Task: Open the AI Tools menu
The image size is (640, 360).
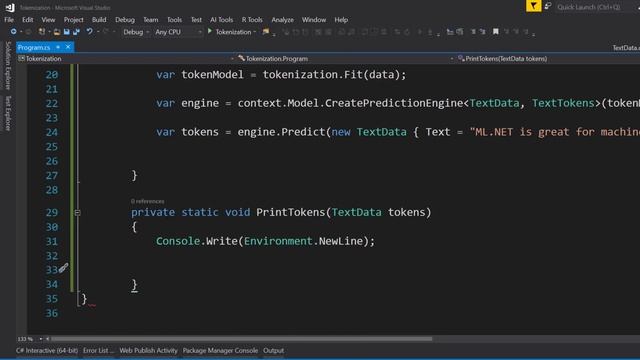Action: coord(222,20)
